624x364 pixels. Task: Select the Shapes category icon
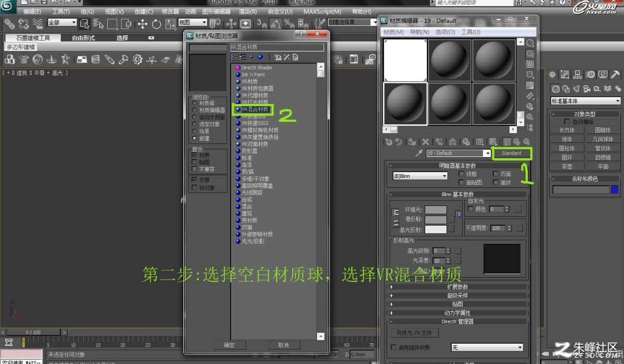(x=566, y=88)
